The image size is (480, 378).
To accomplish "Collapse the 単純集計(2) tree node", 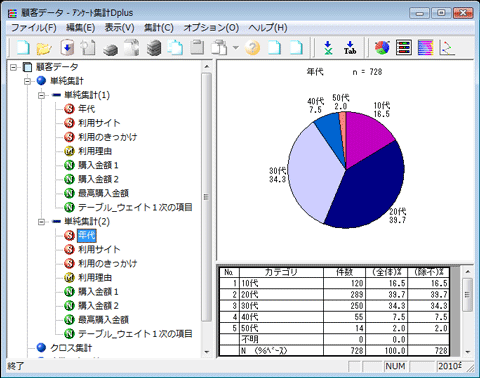I will 41,222.
